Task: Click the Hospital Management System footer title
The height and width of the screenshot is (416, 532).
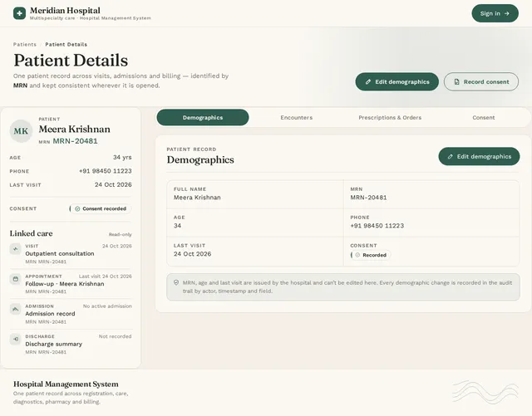Action: click(66, 384)
